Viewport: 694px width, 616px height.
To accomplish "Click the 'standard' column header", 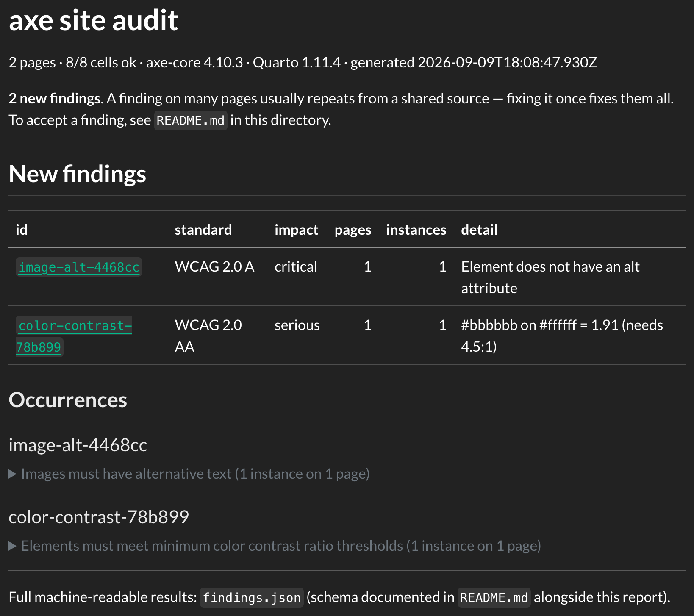I will pyautogui.click(x=203, y=230).
